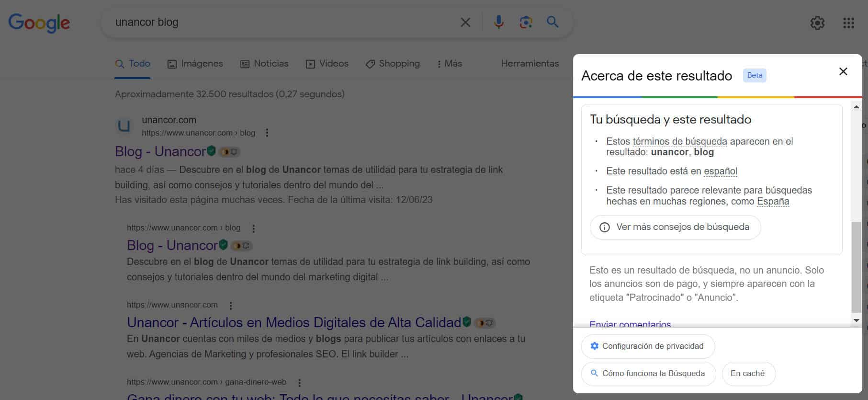Image resolution: width=868 pixels, height=400 pixels.
Task: Click the search input containing unancor blog
Action: pyautogui.click(x=282, y=22)
